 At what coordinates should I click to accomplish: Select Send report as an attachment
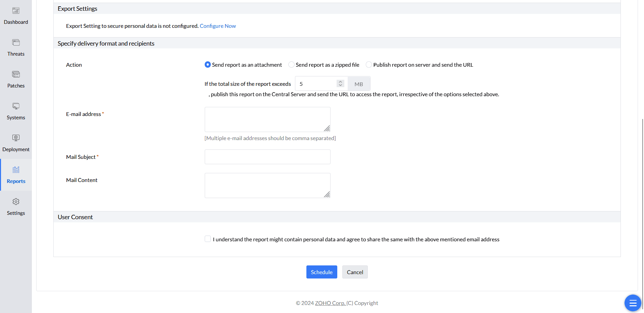tap(208, 65)
